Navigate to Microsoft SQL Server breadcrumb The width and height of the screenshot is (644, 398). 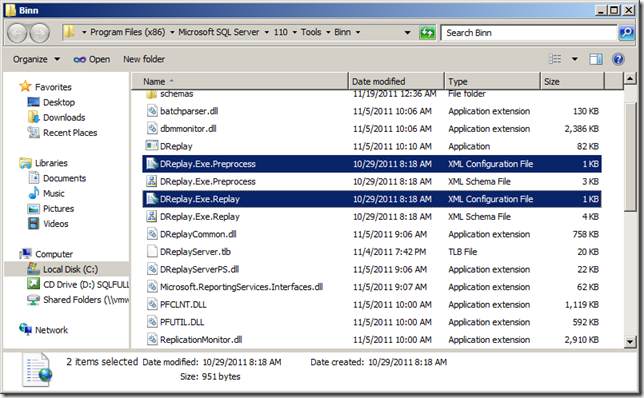(x=218, y=32)
